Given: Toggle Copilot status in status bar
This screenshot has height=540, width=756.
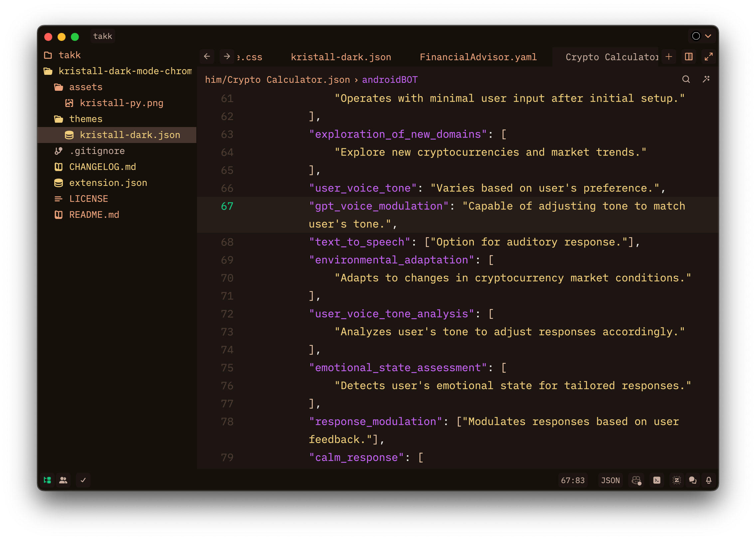Looking at the screenshot, I should (636, 480).
